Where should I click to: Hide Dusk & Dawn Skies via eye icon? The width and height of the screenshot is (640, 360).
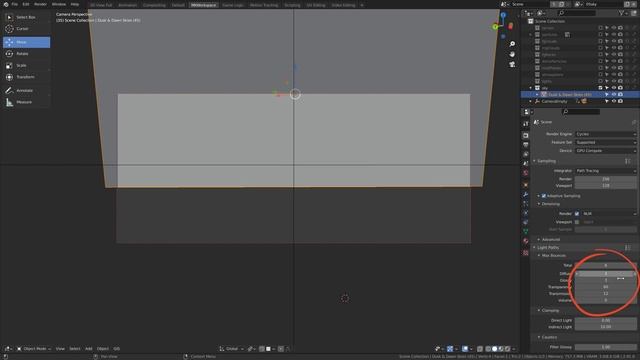[613, 95]
